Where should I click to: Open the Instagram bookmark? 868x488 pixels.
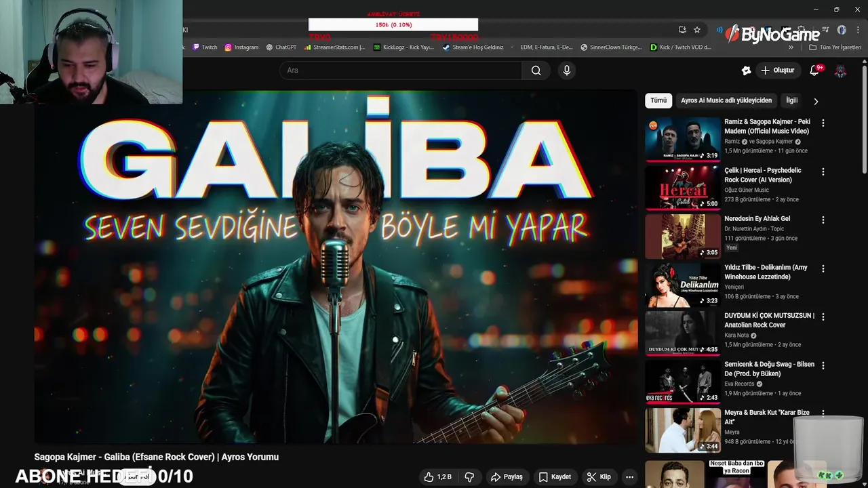point(241,47)
